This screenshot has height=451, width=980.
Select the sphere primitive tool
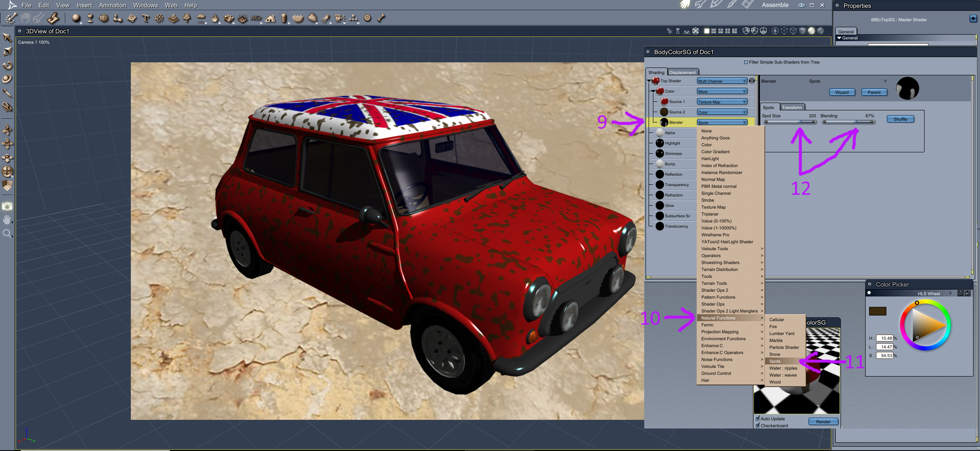[76, 18]
